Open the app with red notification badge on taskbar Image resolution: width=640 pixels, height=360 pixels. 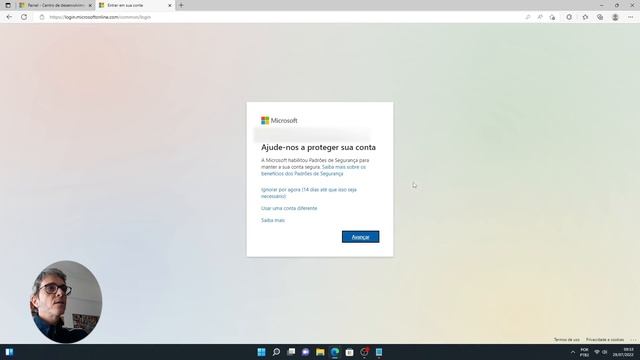pyautogui.click(x=364, y=352)
